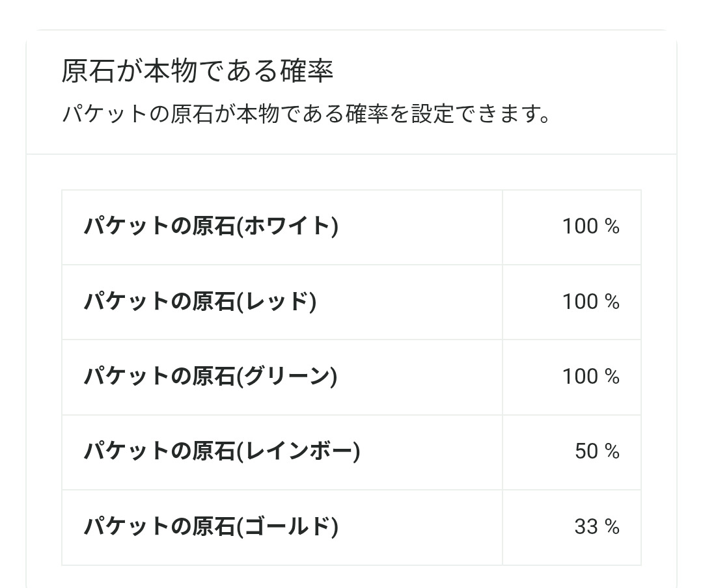Click the percent sign in the レインボー row
The width and height of the screenshot is (703, 588).
(x=612, y=451)
